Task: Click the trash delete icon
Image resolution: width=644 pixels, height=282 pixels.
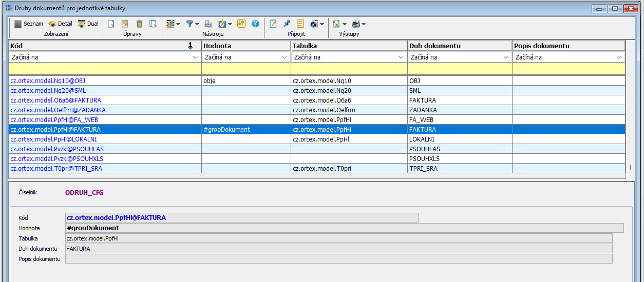Action: pos(139,24)
